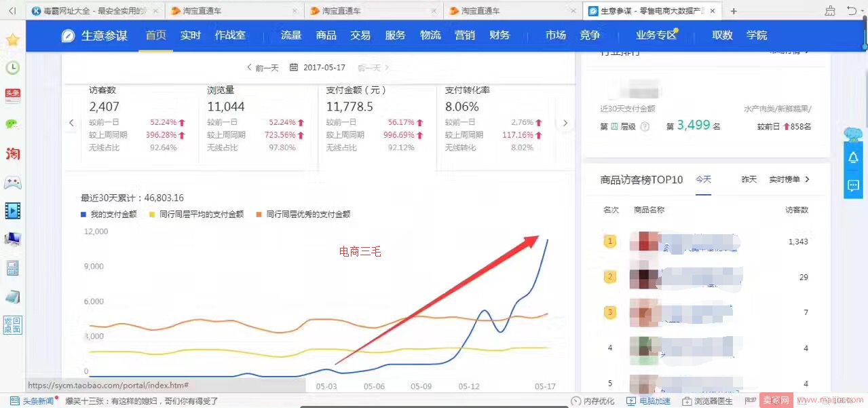Close the 生意参谋 browser tab

click(x=713, y=11)
